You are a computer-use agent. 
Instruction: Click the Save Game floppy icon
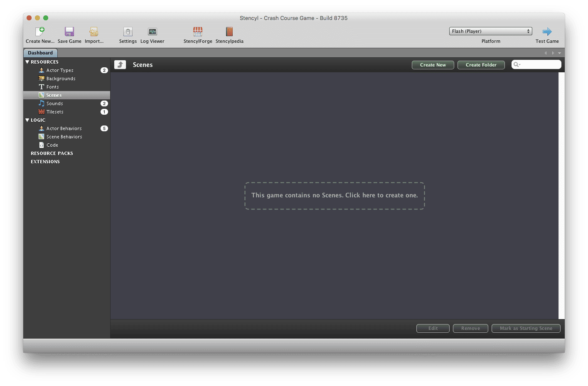point(69,32)
